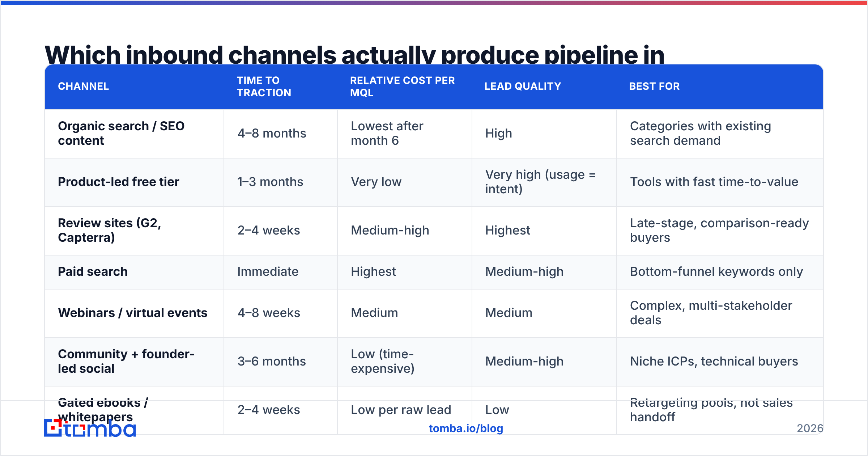Click Low per raw lead cell
Image resolution: width=868 pixels, height=456 pixels.
coord(405,410)
